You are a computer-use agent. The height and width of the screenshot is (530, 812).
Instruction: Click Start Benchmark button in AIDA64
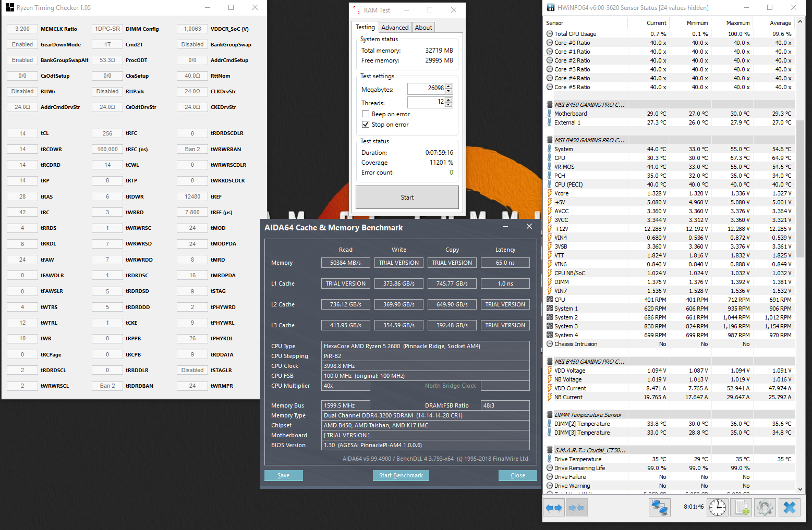(x=401, y=475)
